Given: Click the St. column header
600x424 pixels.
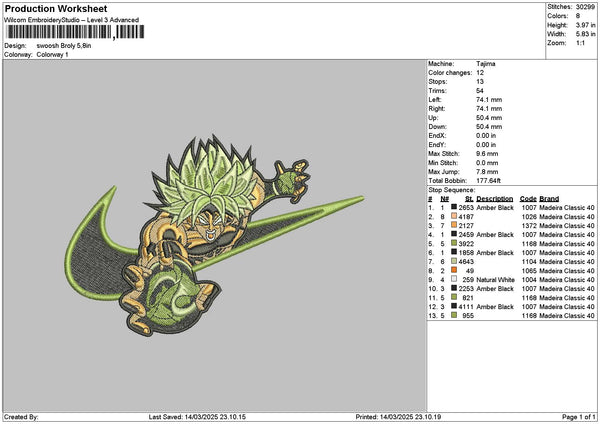Looking at the screenshot, I should (468, 198).
